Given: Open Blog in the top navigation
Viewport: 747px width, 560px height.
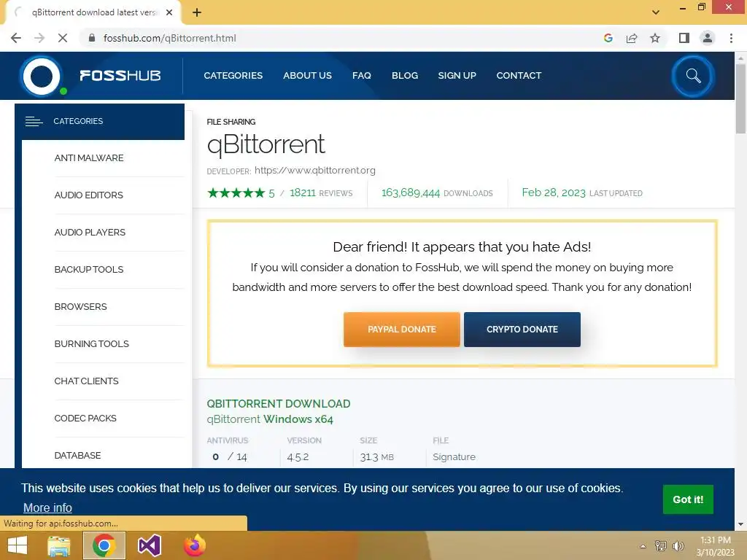Looking at the screenshot, I should [x=405, y=75].
